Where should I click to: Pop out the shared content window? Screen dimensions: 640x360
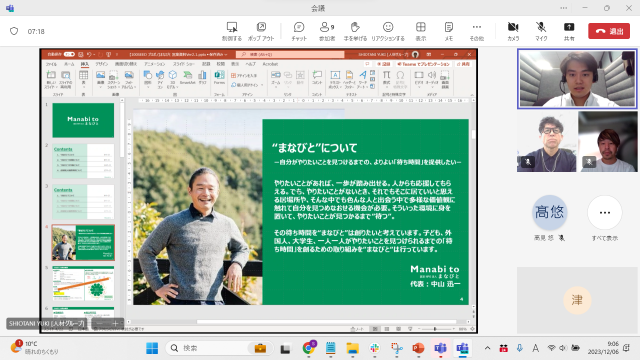pyautogui.click(x=261, y=31)
